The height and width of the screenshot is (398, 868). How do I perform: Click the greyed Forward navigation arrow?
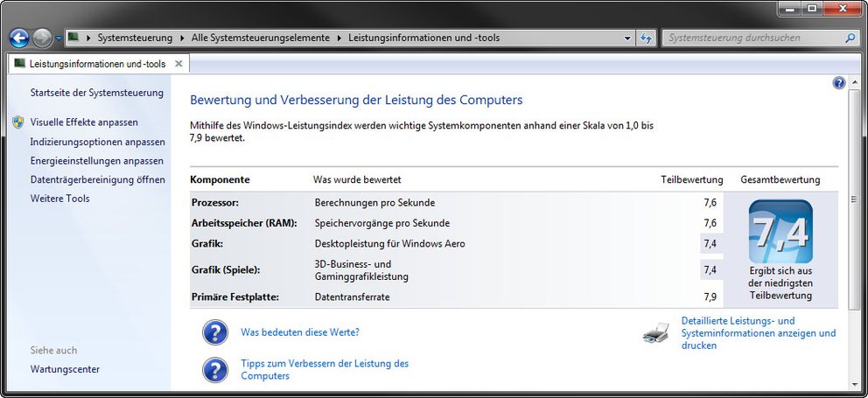click(42, 38)
